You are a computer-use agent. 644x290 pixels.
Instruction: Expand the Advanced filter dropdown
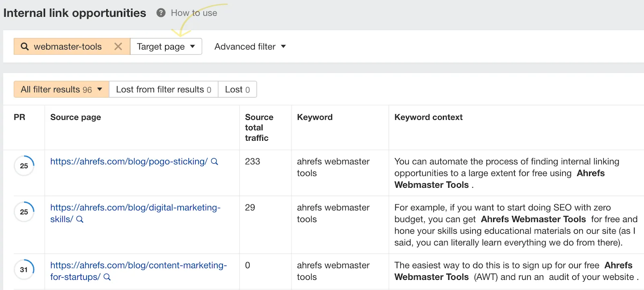(250, 47)
